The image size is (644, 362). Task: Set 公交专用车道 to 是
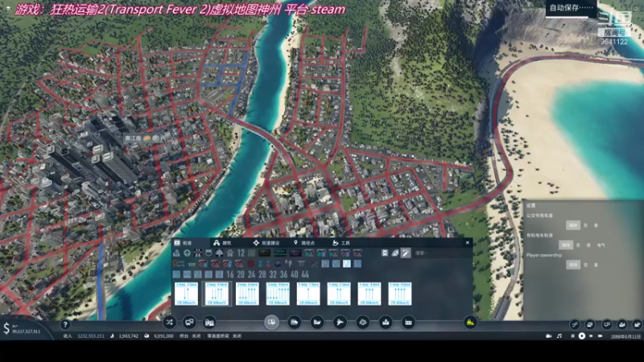pos(596,225)
